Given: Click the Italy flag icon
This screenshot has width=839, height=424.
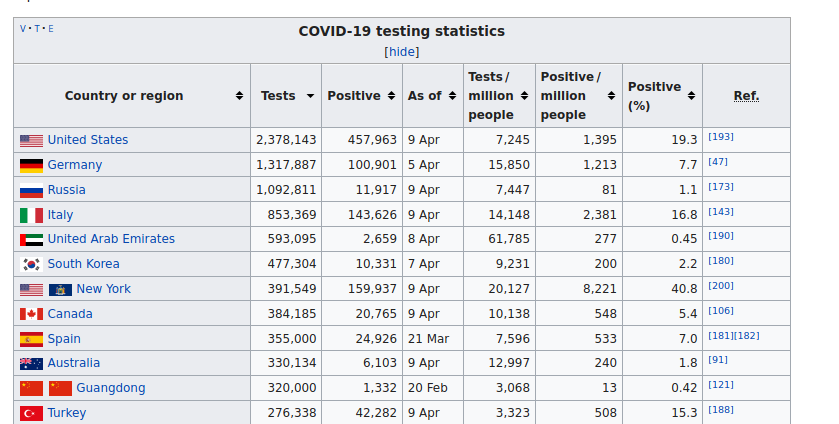Looking at the screenshot, I should (31, 215).
